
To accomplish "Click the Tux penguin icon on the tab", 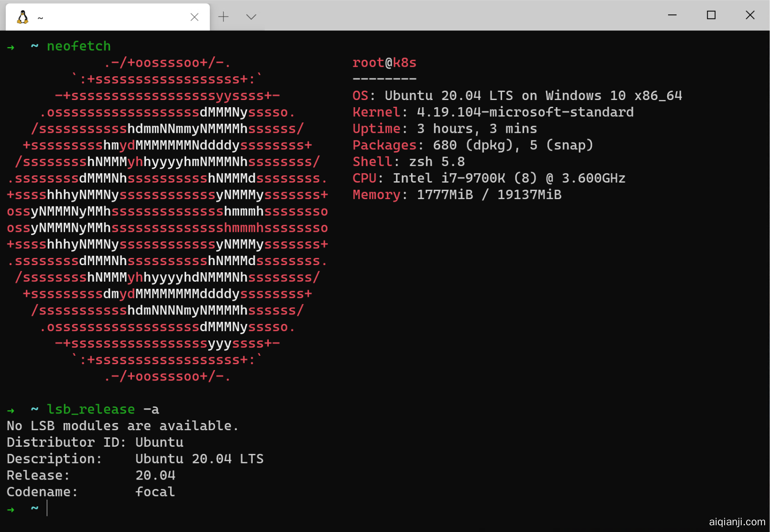I will click(22, 17).
